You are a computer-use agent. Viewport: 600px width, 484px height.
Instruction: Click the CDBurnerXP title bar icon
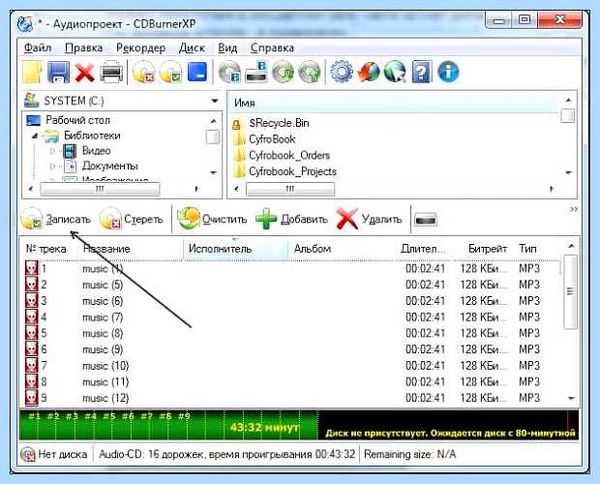[25, 24]
